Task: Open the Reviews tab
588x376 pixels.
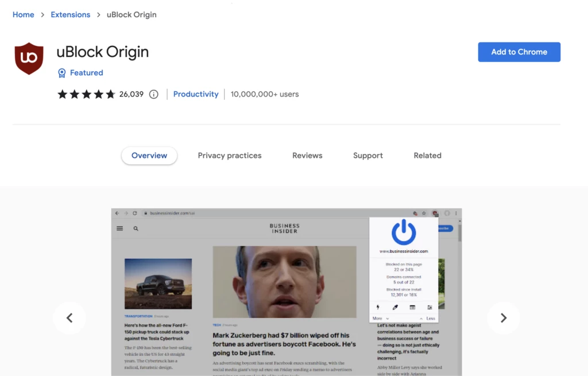Action: point(307,156)
